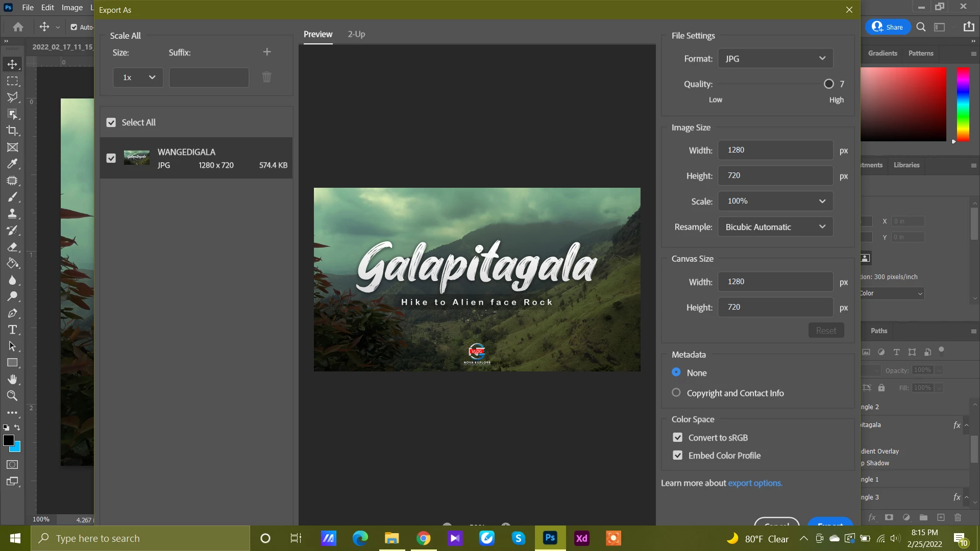Image resolution: width=980 pixels, height=551 pixels.
Task: Select Copyright and Contact Info metadata
Action: pyautogui.click(x=676, y=393)
